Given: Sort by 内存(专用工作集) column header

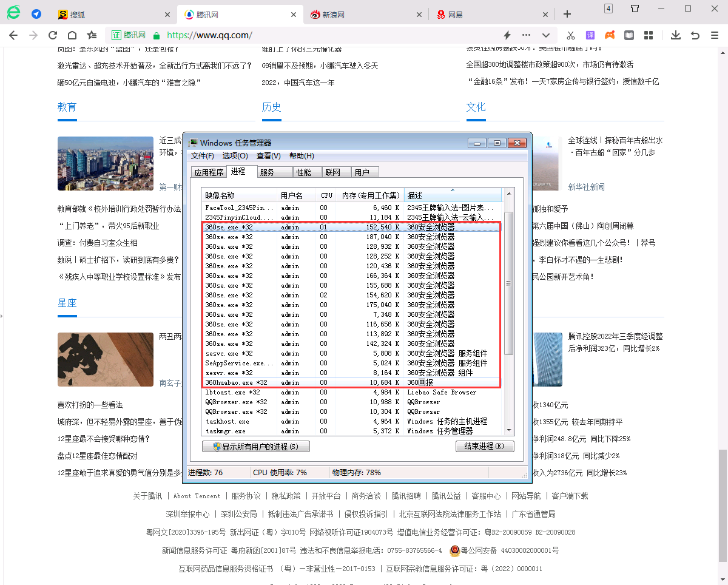Looking at the screenshot, I should pos(370,195).
